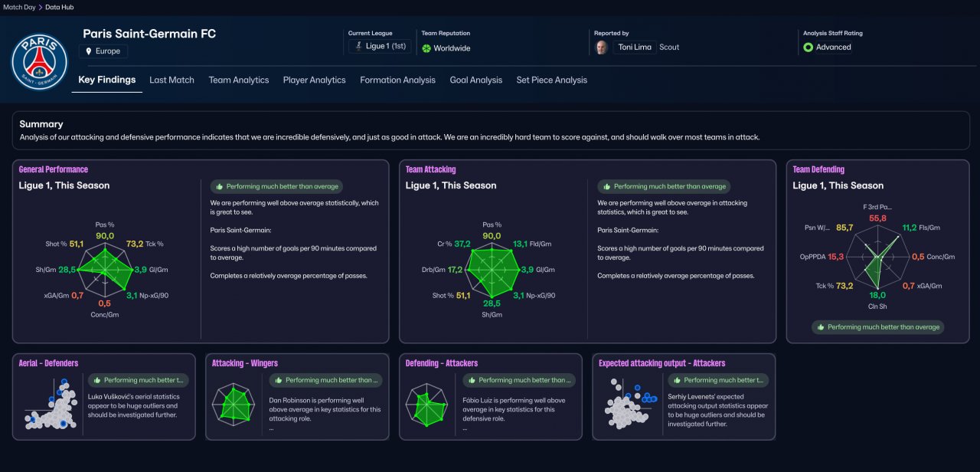This screenshot has width=980, height=472.
Task: Click the Data Hub breadcrumb
Action: 60,7
